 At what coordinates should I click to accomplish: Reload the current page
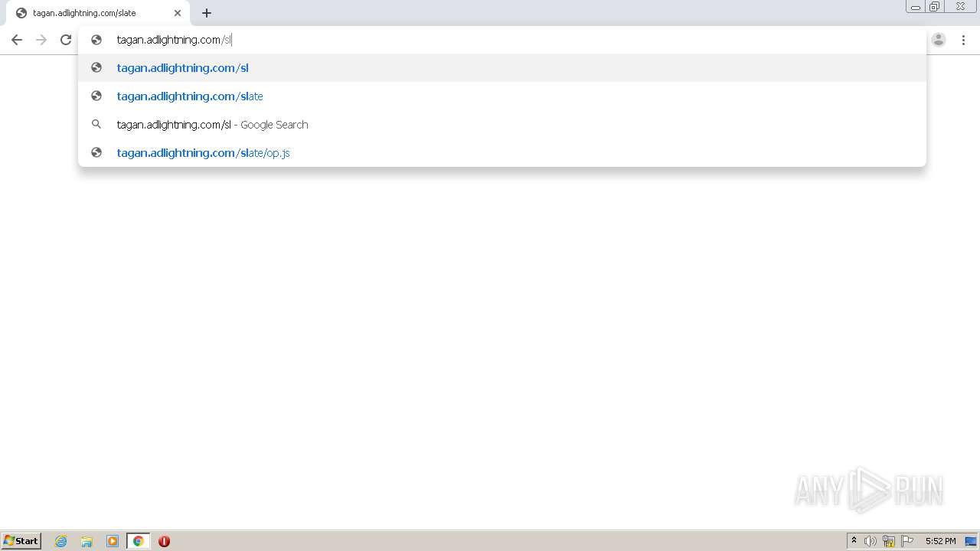point(66,40)
